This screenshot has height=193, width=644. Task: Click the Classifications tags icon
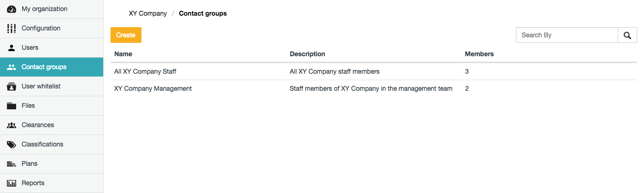(12, 145)
